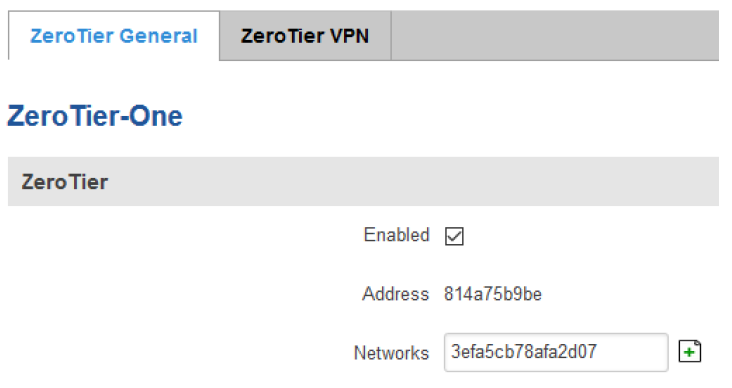Click the ZeroTier-One page heading
732x388 pixels.
pos(95,116)
